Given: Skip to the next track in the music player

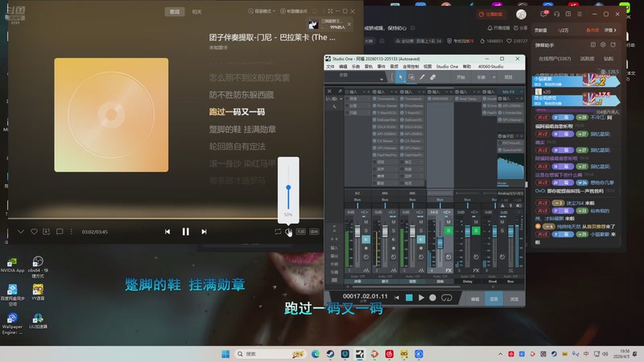Looking at the screenshot, I should (204, 232).
